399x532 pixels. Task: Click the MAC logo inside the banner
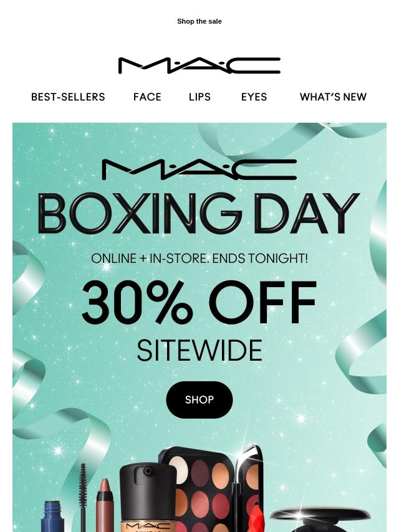(x=199, y=169)
